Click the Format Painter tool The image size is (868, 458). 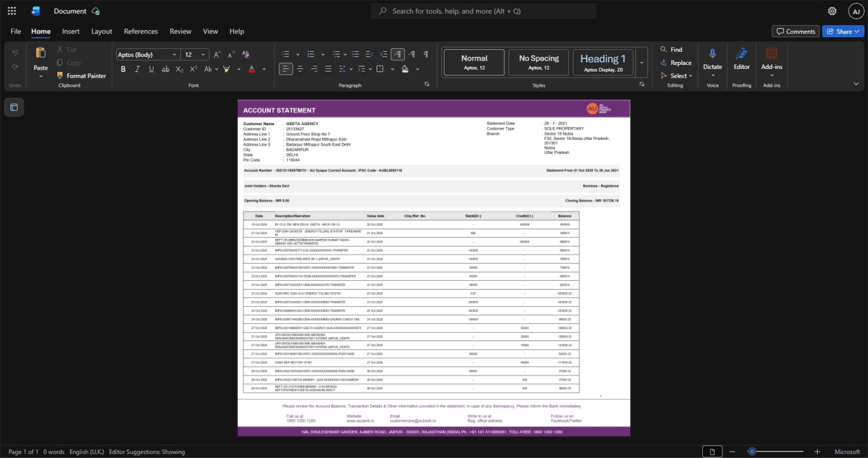(x=81, y=76)
